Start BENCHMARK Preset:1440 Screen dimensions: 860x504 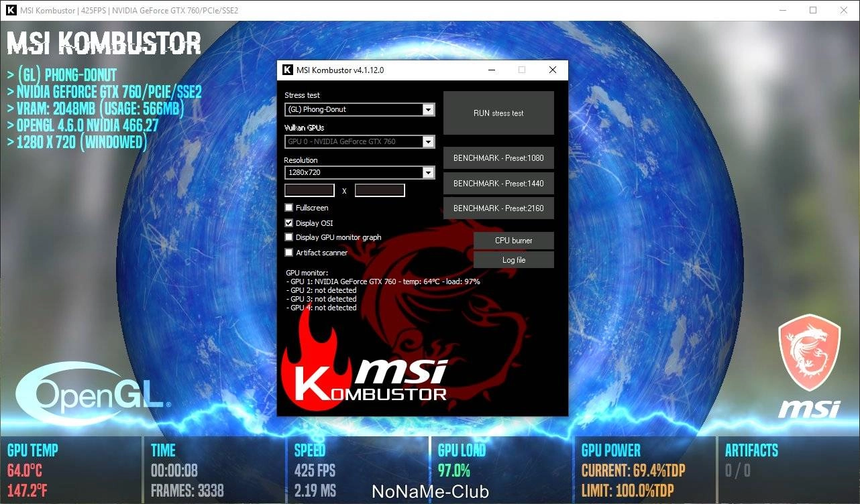tap(498, 183)
